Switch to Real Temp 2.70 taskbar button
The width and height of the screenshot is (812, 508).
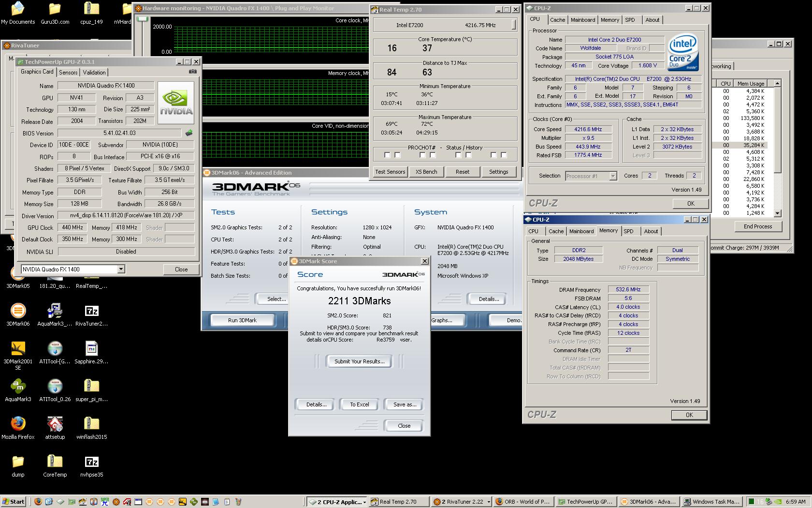click(x=399, y=502)
